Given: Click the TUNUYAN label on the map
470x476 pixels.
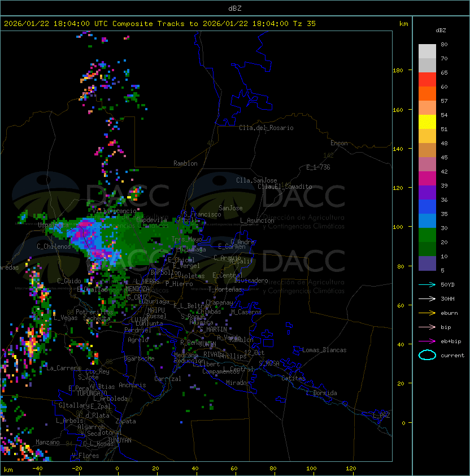Looking at the screenshot, I should click(120, 440).
